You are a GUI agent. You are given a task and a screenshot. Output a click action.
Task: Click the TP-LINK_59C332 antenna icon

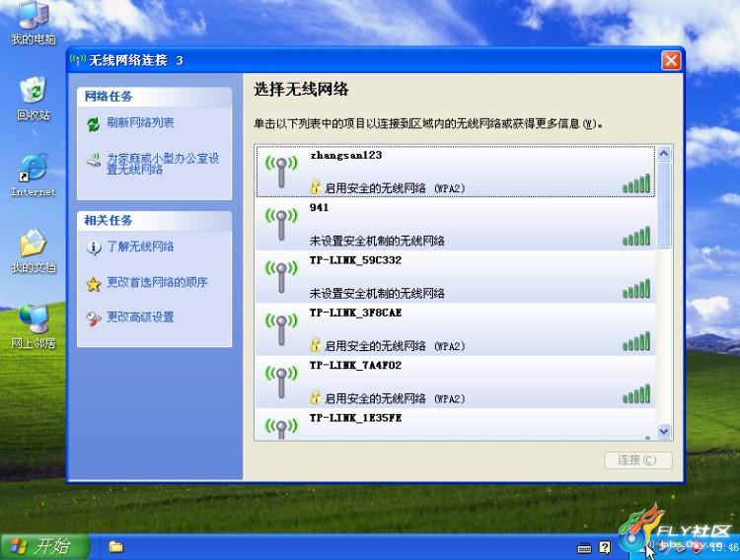tap(281, 277)
